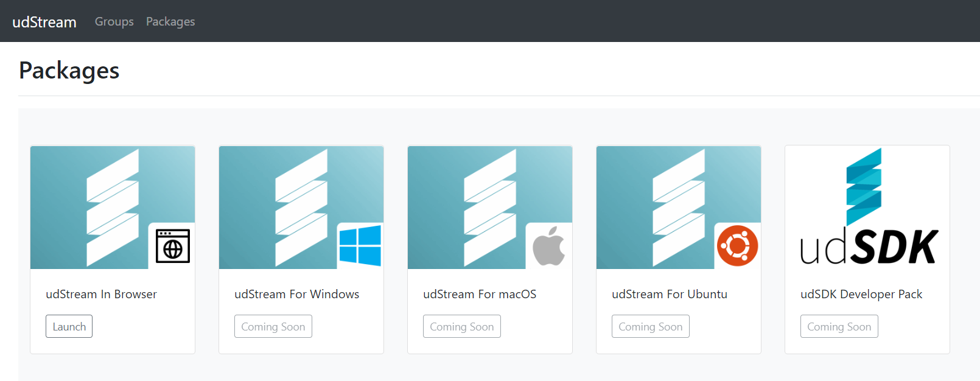The height and width of the screenshot is (381, 980).
Task: Click the Apple logo icon badge
Action: coord(549,246)
